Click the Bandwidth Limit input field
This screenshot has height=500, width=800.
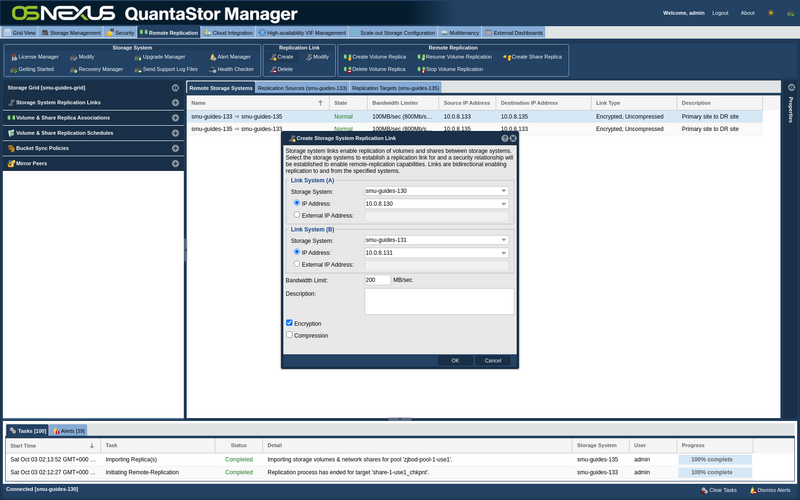377,280
